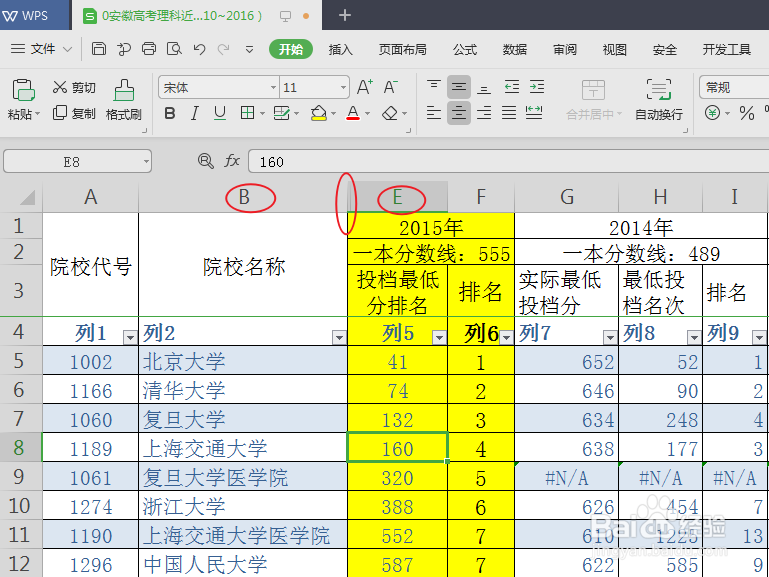Apply cell borders icon
Screen dimensions: 769x577
tap(247, 113)
